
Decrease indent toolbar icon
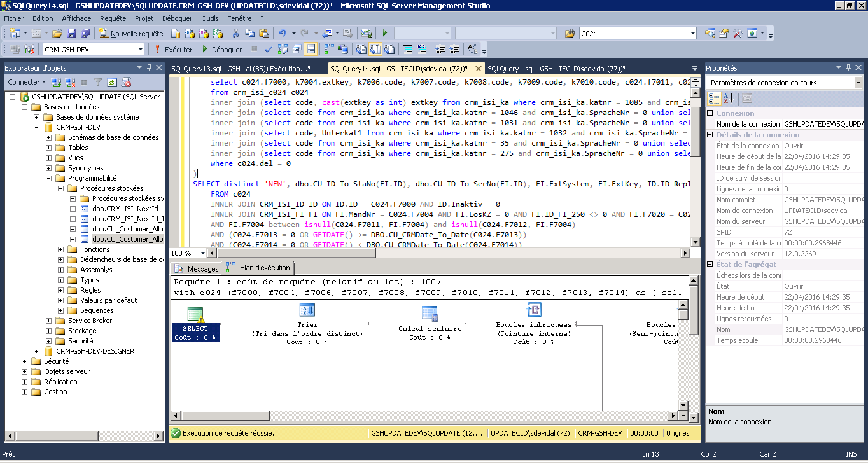pos(440,49)
